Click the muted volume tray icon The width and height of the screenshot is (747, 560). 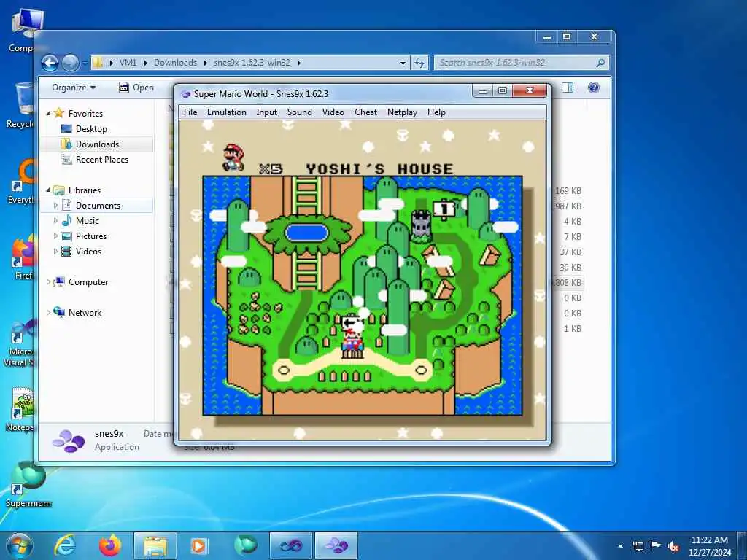[673, 546]
